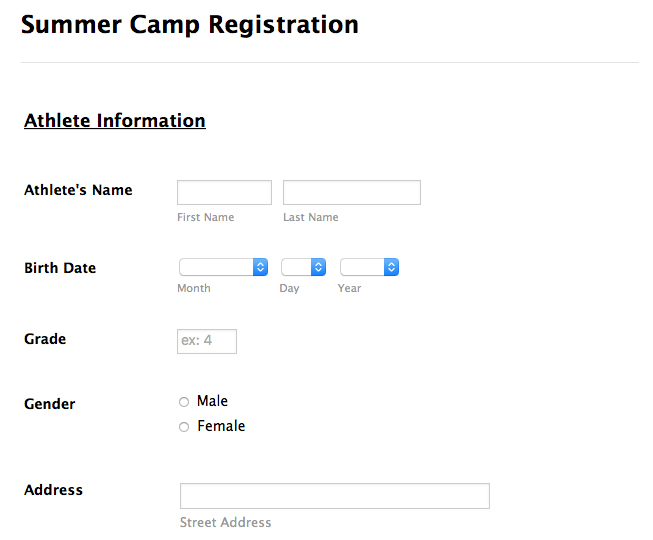Click the Summer Camp Registration title

(x=190, y=24)
